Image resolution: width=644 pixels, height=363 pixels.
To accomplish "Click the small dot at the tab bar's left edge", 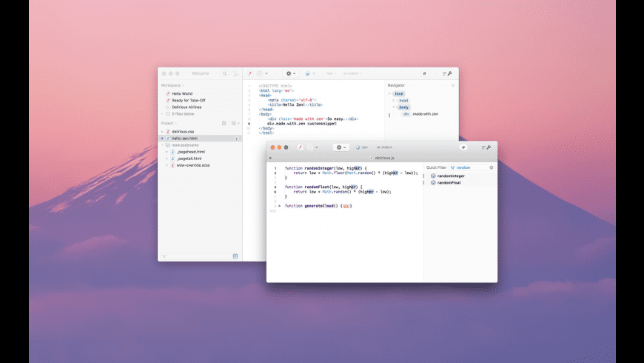I will point(270,158).
